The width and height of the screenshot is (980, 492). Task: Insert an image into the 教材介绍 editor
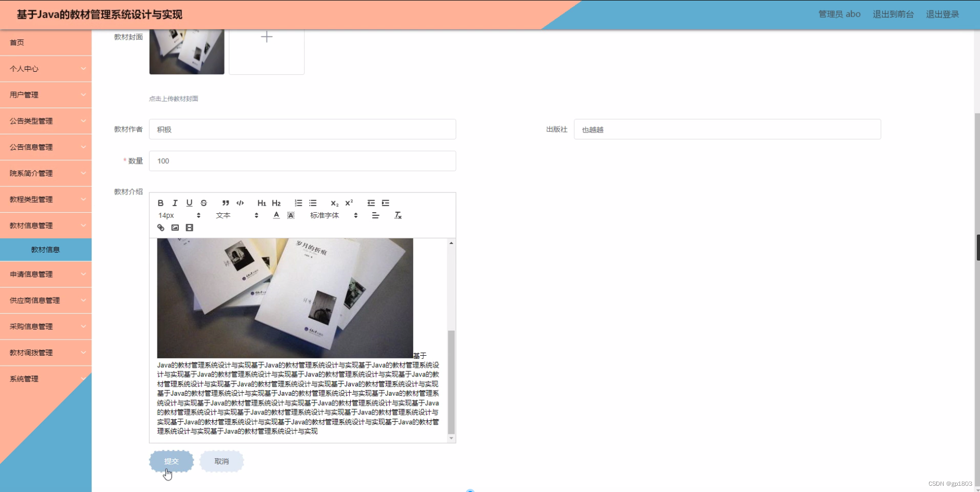(175, 227)
